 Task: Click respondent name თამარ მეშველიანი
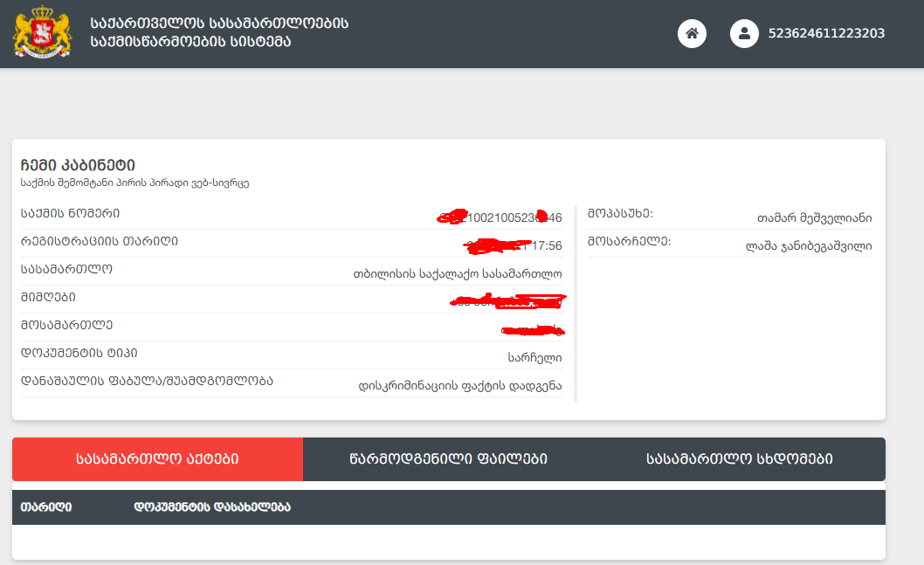pos(814,218)
